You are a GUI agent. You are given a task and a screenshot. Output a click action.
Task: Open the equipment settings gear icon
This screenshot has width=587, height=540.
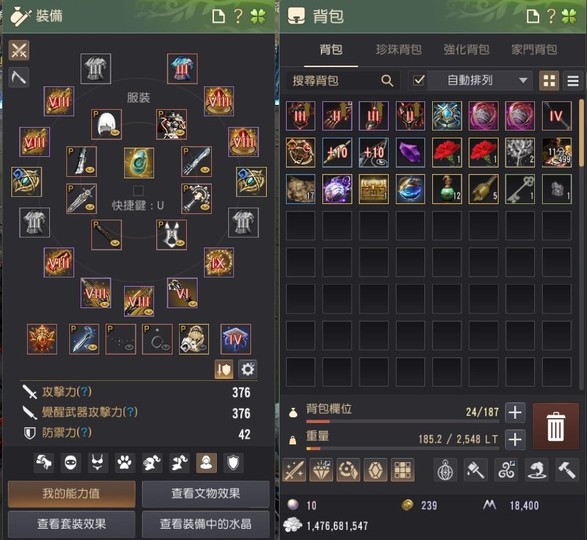(247, 370)
